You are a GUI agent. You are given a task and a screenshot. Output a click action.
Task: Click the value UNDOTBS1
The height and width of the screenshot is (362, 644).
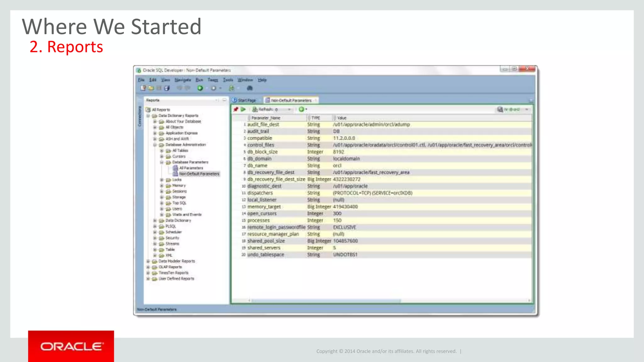[345, 255]
